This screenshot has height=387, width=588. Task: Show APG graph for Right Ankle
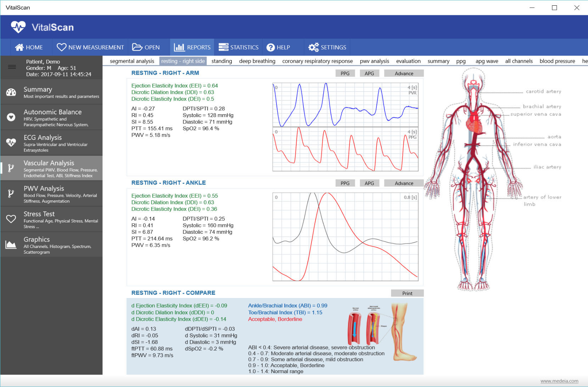(369, 183)
